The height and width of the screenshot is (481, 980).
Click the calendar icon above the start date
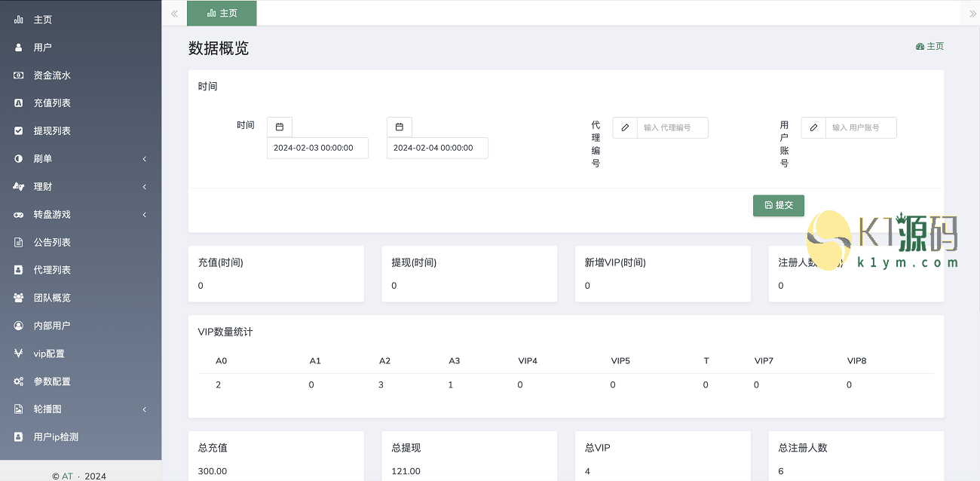pos(280,127)
